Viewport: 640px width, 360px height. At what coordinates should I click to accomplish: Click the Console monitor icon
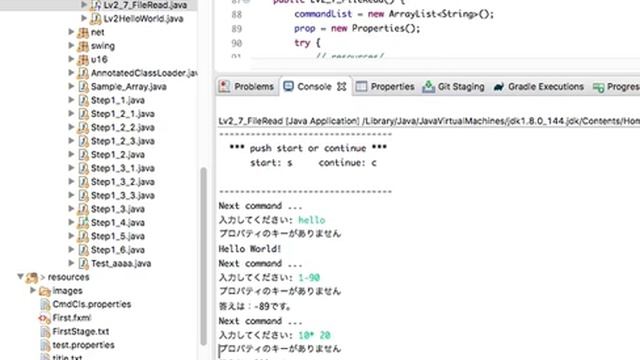click(x=289, y=86)
